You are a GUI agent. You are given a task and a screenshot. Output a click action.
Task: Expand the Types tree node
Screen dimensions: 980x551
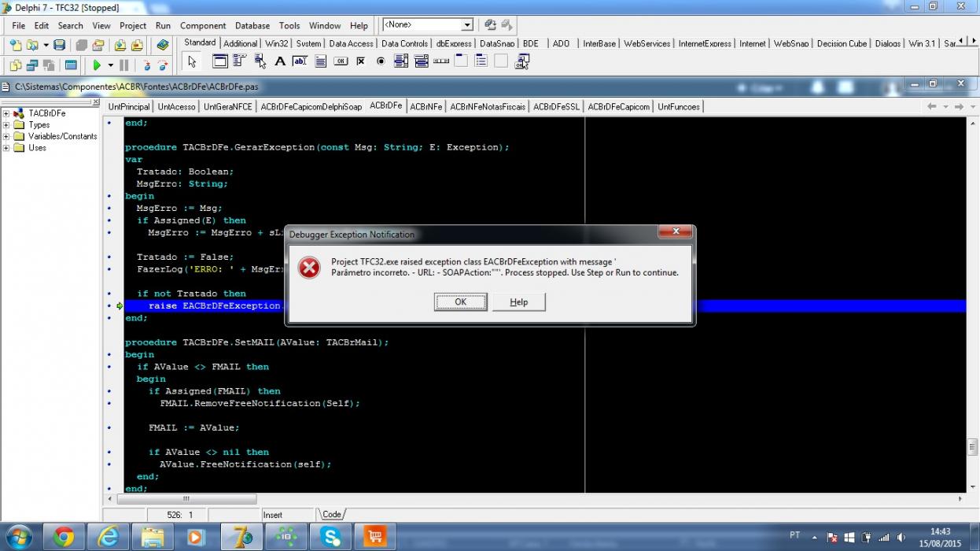coord(6,124)
